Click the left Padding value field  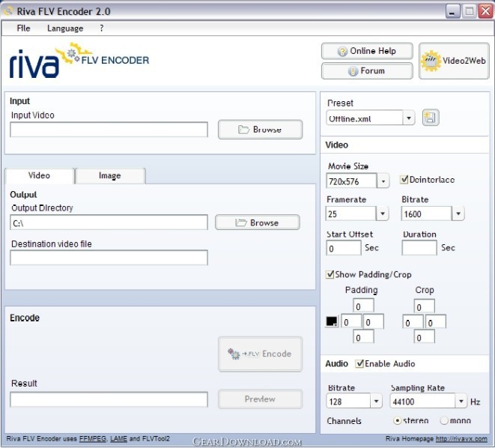click(x=351, y=321)
